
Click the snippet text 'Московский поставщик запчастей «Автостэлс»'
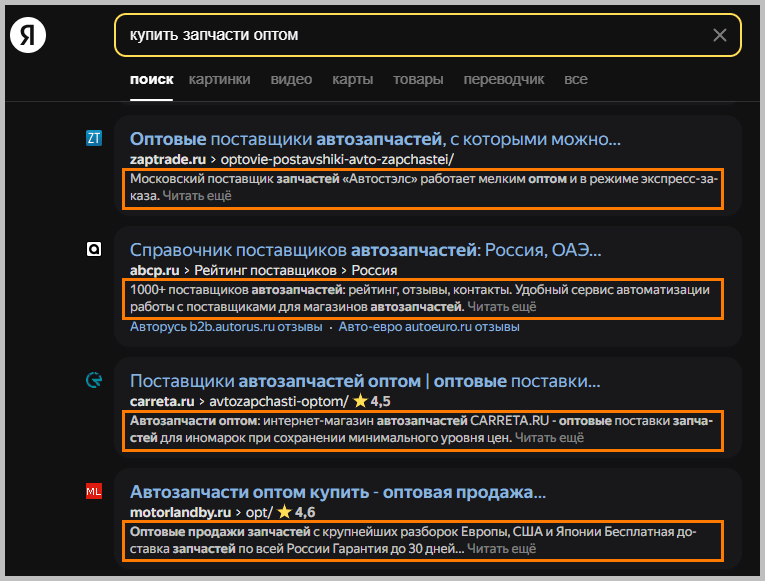(x=274, y=179)
